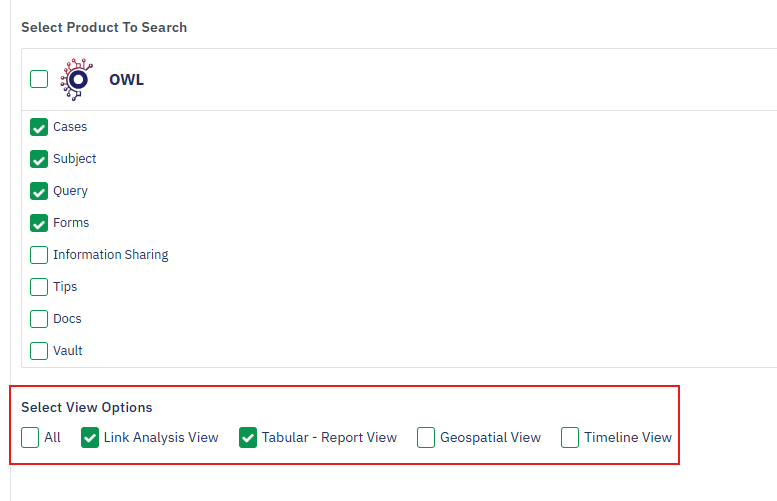Tick the Tips checkbox

(39, 287)
